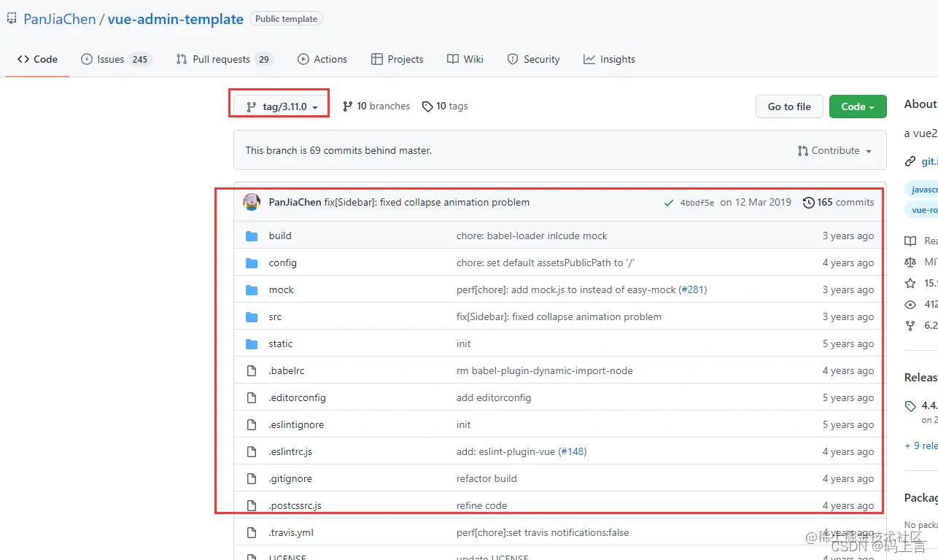Image resolution: width=938 pixels, height=560 pixels.
Task: Open the config folder
Action: pyautogui.click(x=282, y=262)
